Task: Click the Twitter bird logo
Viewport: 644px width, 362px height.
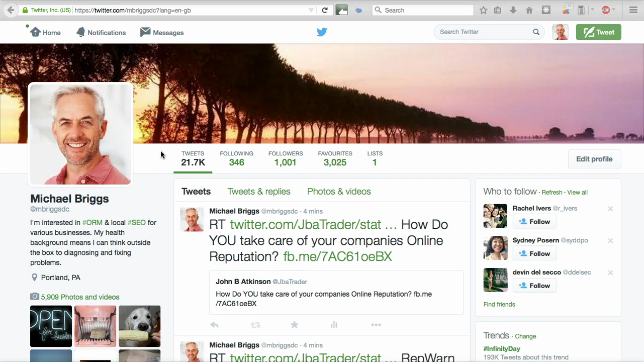Action: (322, 32)
